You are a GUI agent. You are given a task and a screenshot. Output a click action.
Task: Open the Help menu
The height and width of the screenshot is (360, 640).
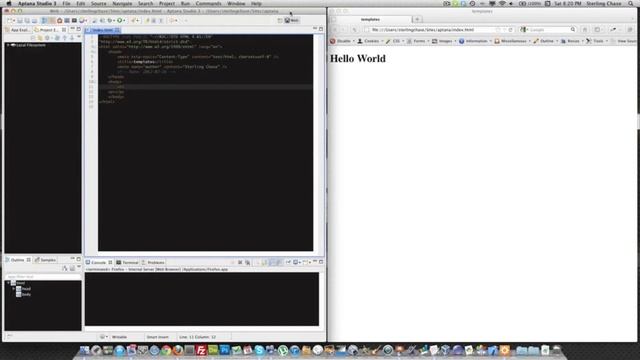(x=256, y=3)
